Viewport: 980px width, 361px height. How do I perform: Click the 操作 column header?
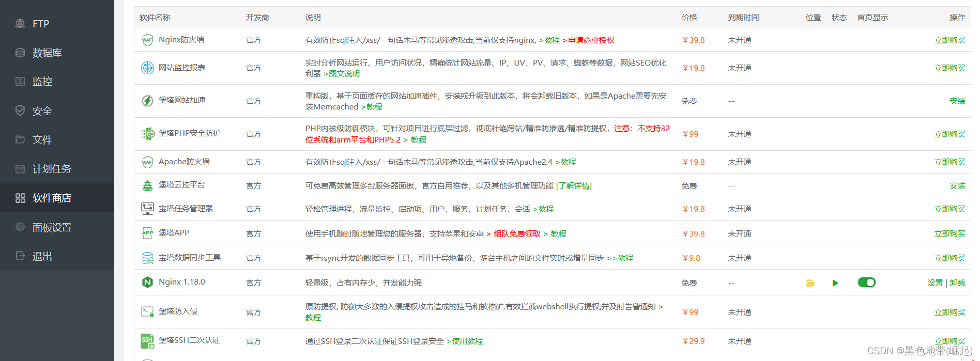click(x=957, y=18)
